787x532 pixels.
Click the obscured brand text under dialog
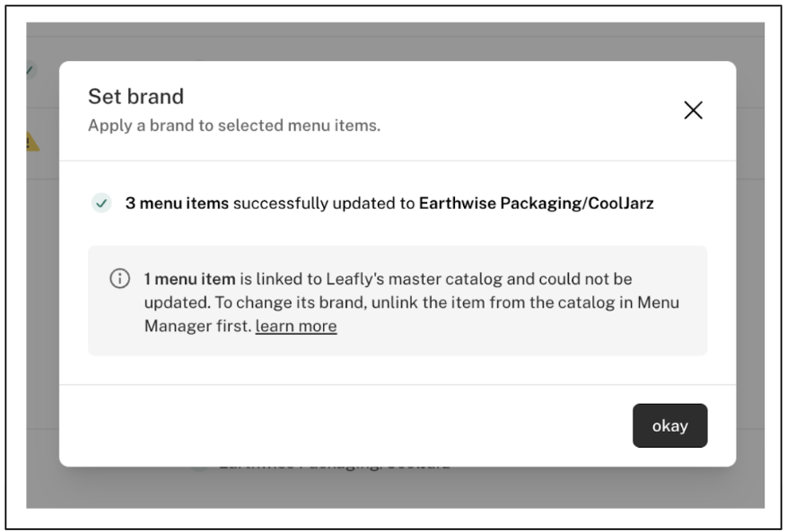click(335, 467)
